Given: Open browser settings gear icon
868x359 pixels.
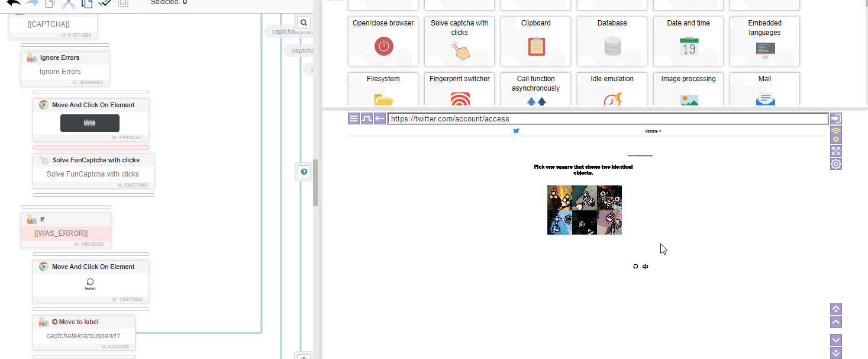Looking at the screenshot, I should coord(835,164).
